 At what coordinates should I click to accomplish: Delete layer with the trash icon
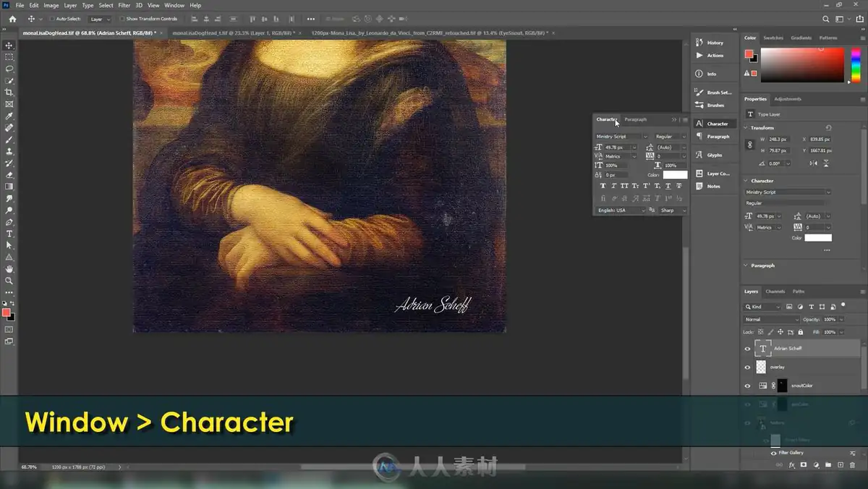852,465
